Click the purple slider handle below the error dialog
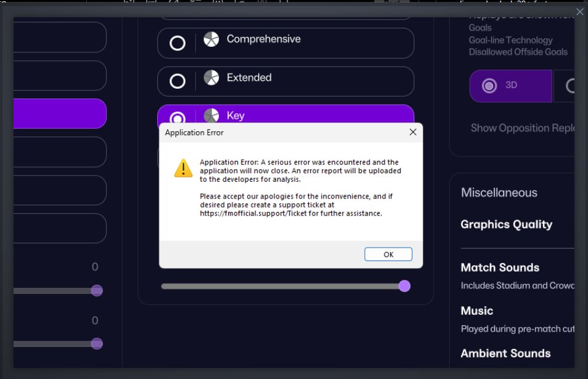 tap(404, 286)
